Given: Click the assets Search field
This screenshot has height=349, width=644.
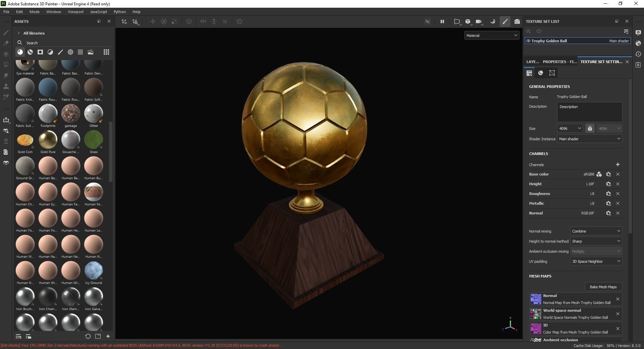Looking at the screenshot, I should click(x=64, y=43).
